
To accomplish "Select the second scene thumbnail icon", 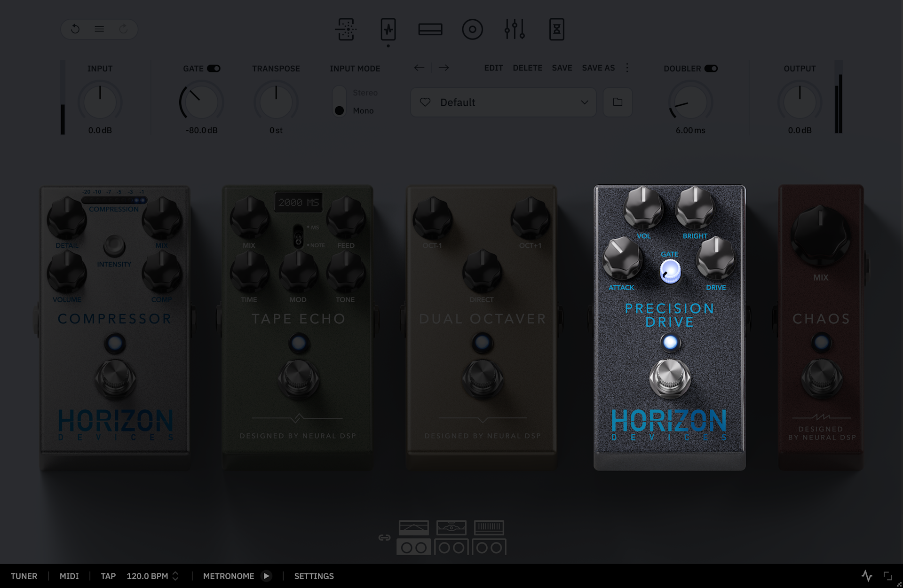I will click(451, 528).
